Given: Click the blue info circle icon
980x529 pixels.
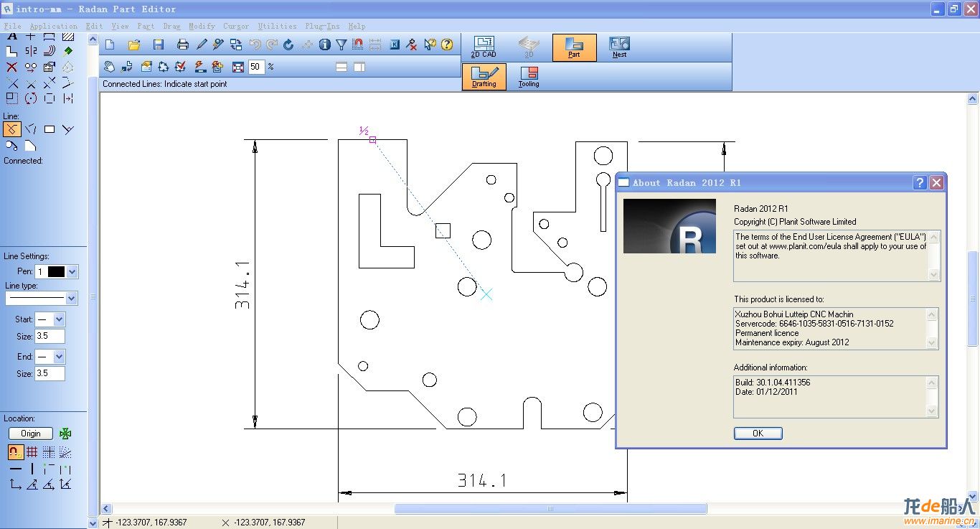Looking at the screenshot, I should [325, 45].
